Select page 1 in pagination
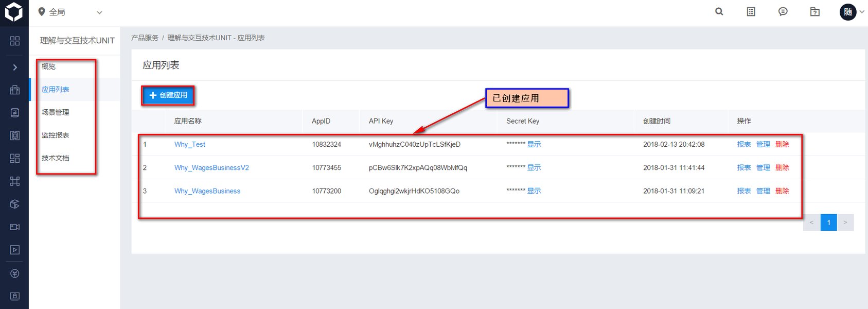868x309 pixels. point(828,222)
